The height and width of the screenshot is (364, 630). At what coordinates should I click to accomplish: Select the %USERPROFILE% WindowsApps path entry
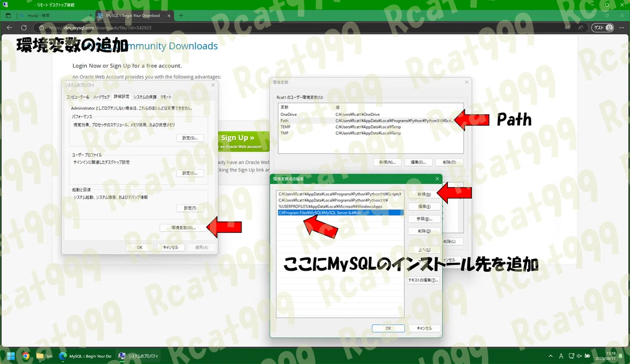[x=340, y=207]
